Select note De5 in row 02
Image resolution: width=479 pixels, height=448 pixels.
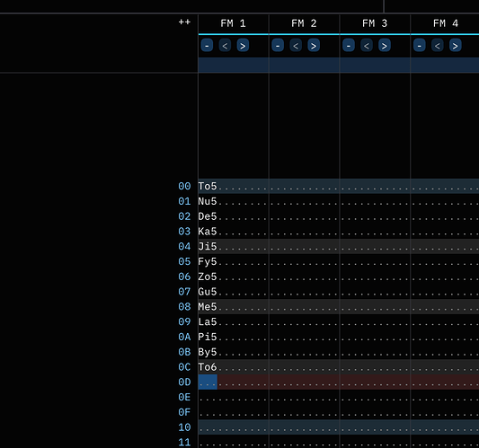[x=208, y=216]
